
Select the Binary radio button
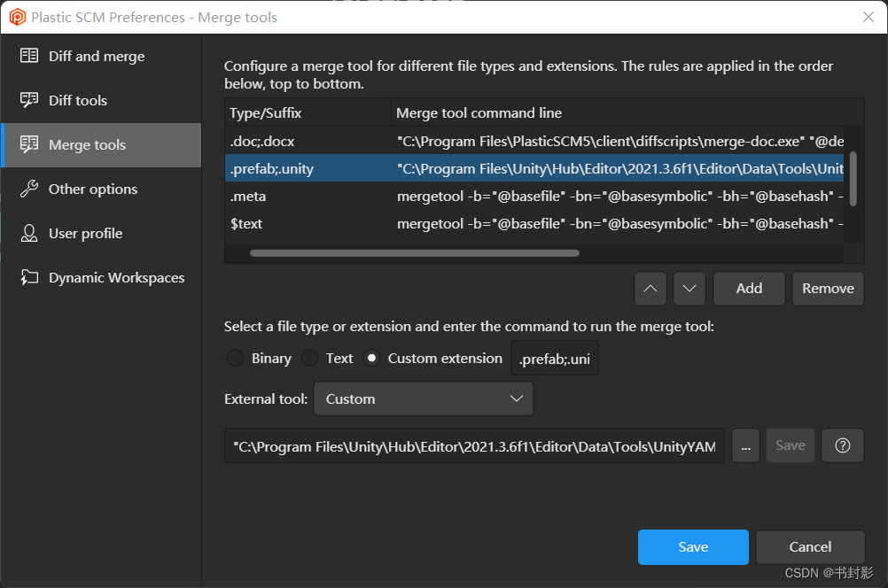tap(235, 358)
